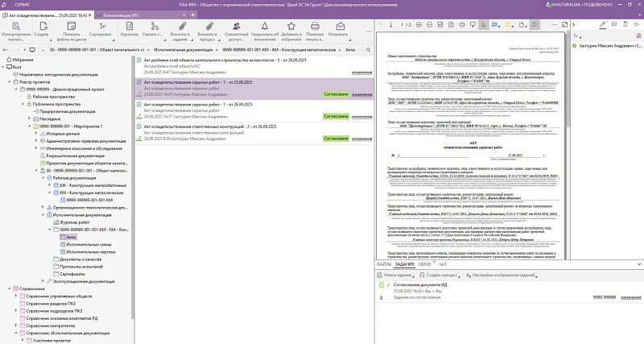Switch to the ФАЙЛЫ tab
The image size is (644, 344).
coord(383,263)
